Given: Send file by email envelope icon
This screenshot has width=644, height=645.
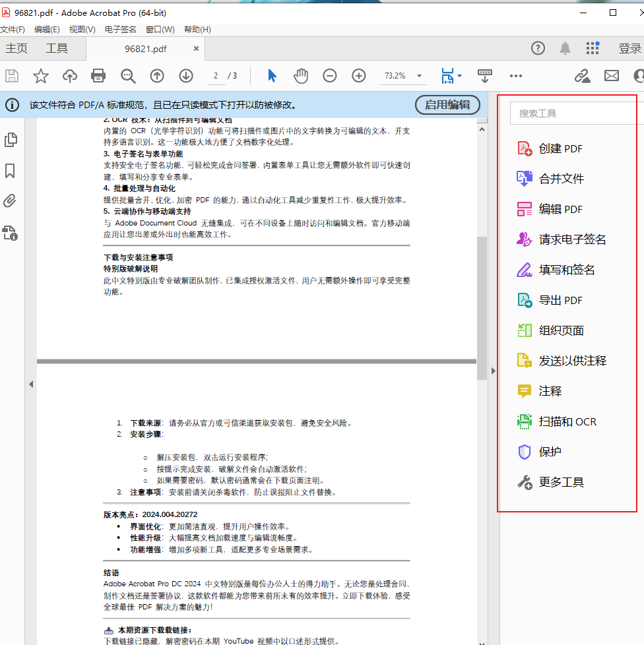Looking at the screenshot, I should pyautogui.click(x=612, y=76).
